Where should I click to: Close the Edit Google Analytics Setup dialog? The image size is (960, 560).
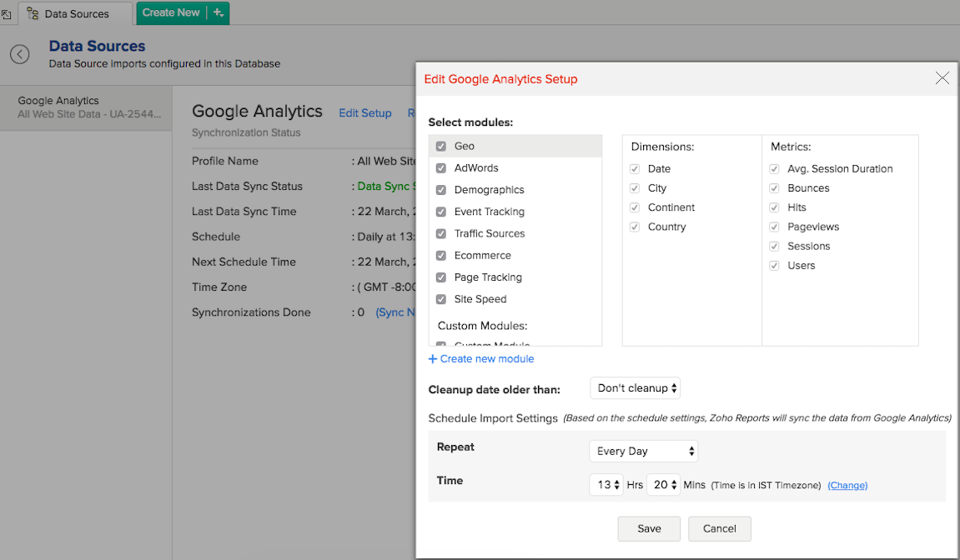942,78
